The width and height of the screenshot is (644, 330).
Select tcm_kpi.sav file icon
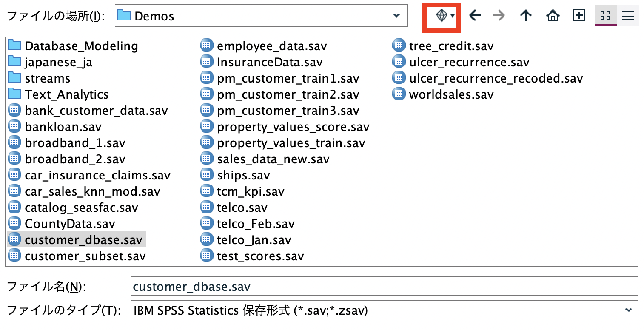coord(206,191)
